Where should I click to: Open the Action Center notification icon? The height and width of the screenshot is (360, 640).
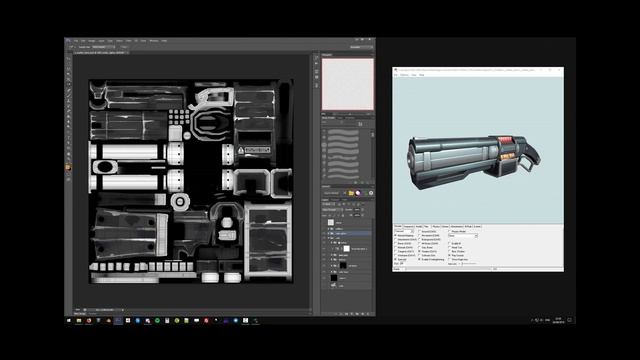569,320
